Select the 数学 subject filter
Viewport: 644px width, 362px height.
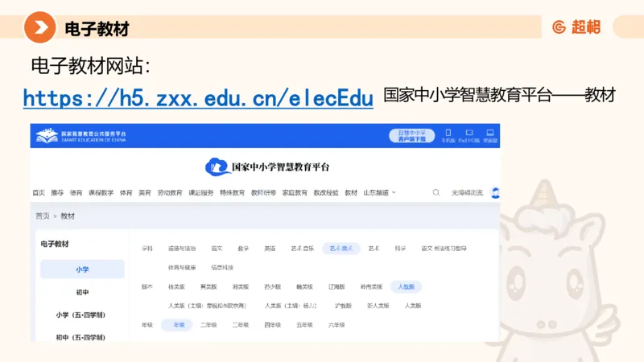coord(243,249)
